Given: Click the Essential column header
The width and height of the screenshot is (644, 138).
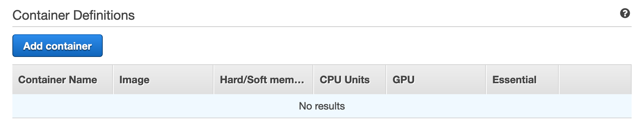Looking at the screenshot, I should coord(522,80).
